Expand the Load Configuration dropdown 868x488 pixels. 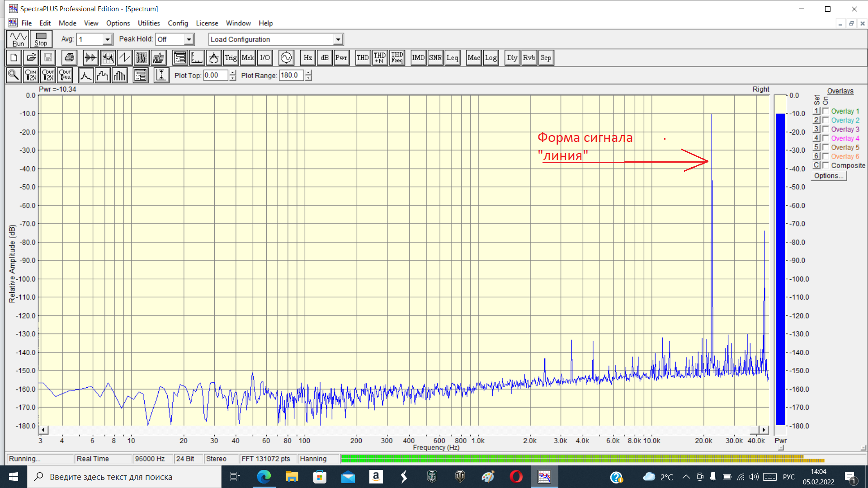click(338, 40)
